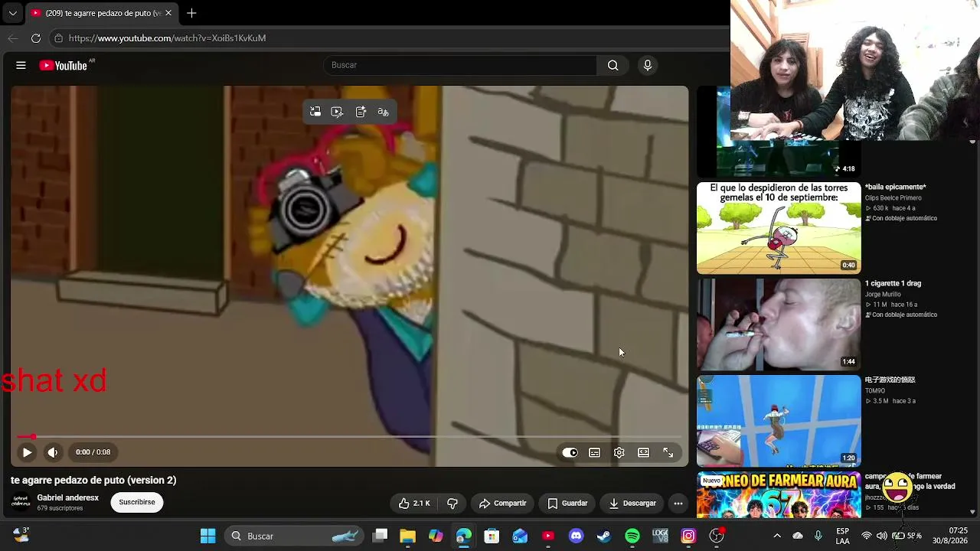
Task: Open the Copilot icon on the taskbar
Action: [436, 536]
